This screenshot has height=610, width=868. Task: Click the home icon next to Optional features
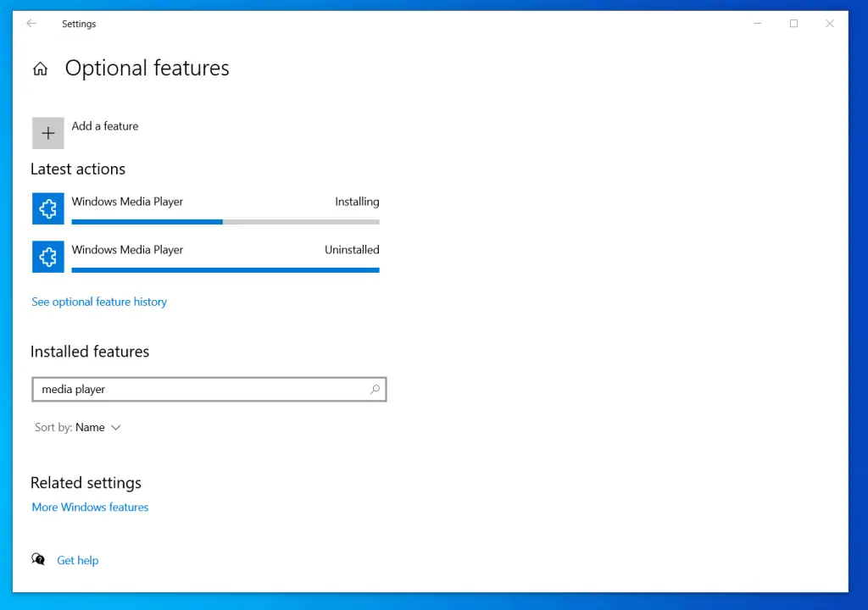[x=40, y=68]
